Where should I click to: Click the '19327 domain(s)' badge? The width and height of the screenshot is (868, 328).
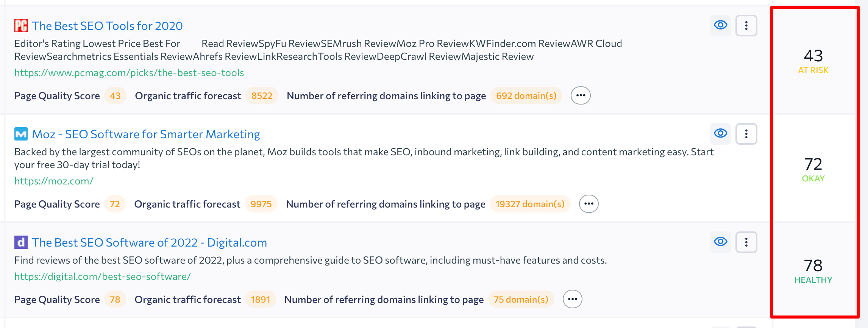coord(530,204)
